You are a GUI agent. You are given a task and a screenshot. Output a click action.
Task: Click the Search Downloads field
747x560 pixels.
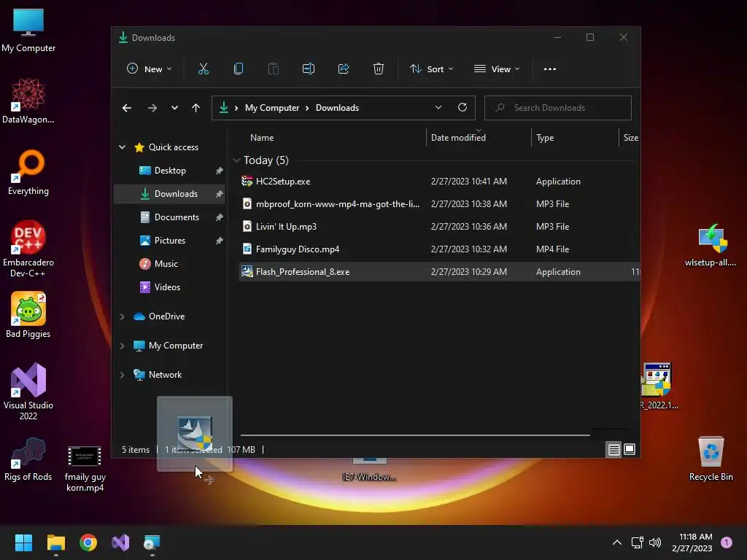coord(558,108)
